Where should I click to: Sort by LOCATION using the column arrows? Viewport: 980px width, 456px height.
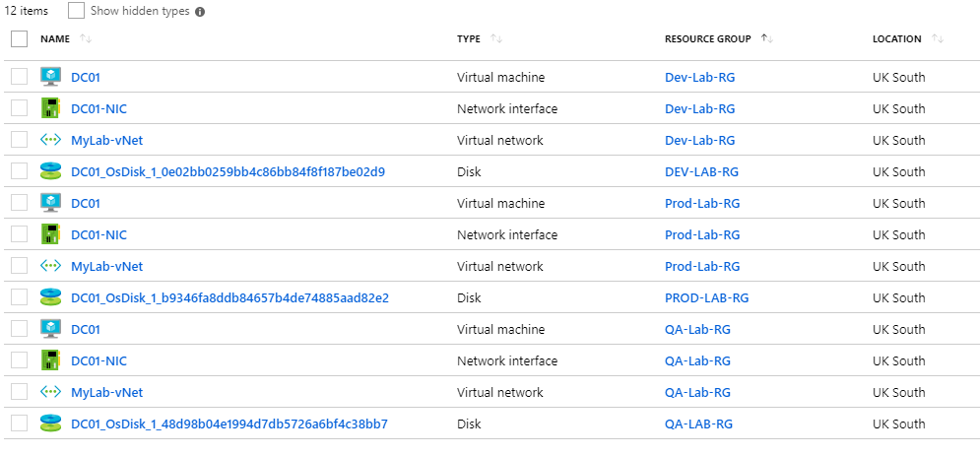click(x=937, y=38)
